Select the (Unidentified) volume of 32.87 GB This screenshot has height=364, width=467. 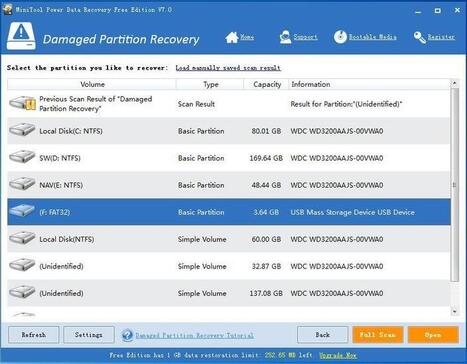61,266
